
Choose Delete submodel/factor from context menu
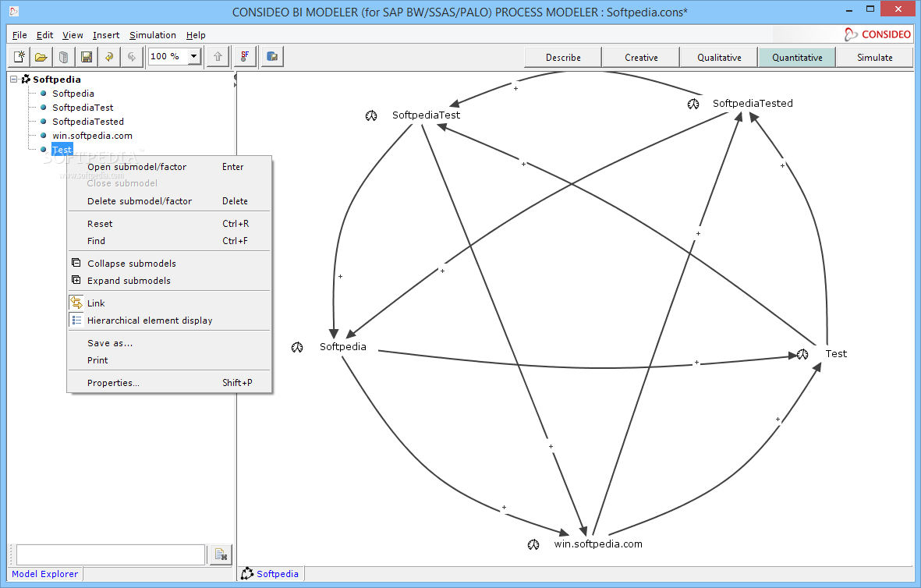coord(169,201)
